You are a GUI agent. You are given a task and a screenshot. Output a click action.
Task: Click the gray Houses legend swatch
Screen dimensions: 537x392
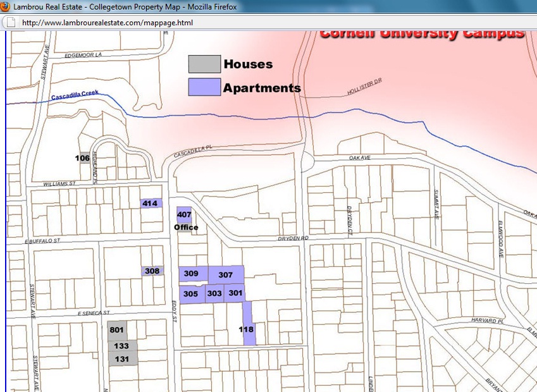[204, 64]
